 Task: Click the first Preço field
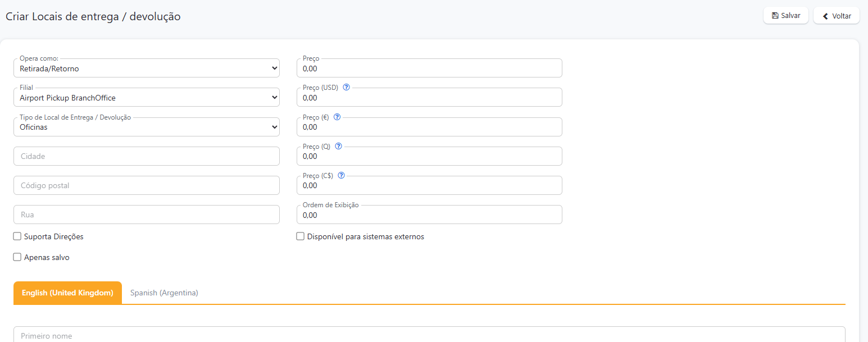click(429, 69)
